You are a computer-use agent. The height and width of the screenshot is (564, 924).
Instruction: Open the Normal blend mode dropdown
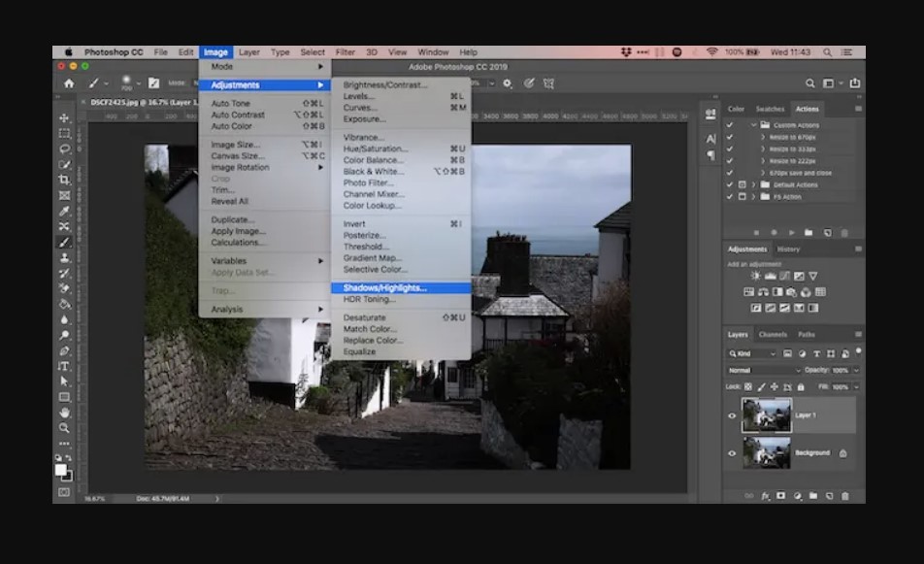[764, 370]
